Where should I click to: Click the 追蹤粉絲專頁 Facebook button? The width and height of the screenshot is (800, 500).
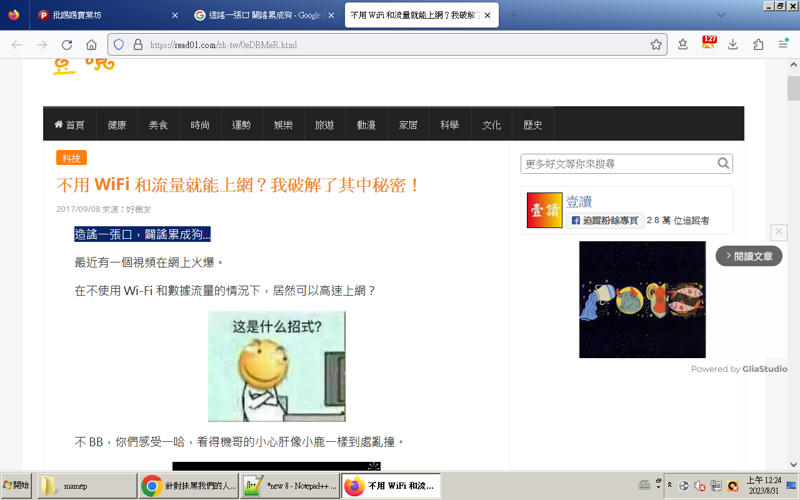[x=605, y=220]
